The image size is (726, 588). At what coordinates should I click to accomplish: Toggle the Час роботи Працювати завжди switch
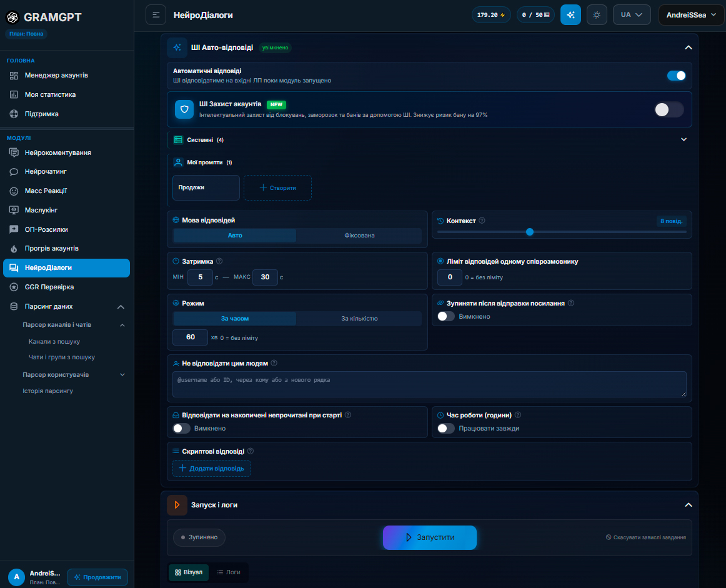(446, 428)
